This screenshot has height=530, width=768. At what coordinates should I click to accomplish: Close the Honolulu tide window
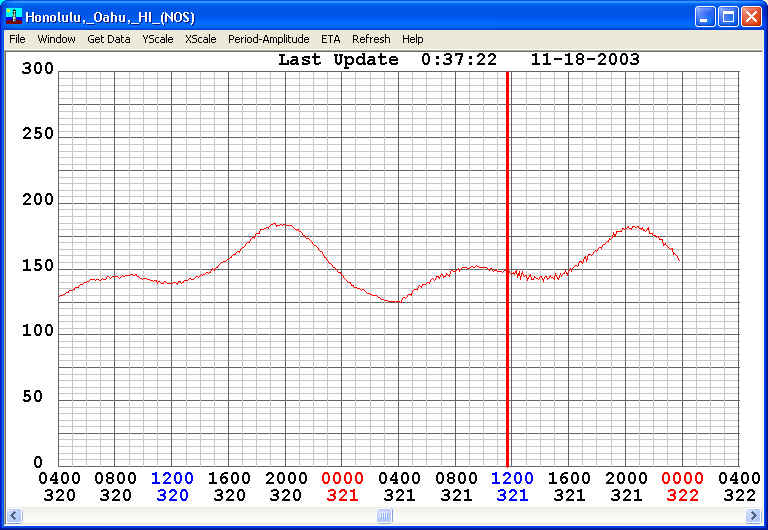click(751, 17)
